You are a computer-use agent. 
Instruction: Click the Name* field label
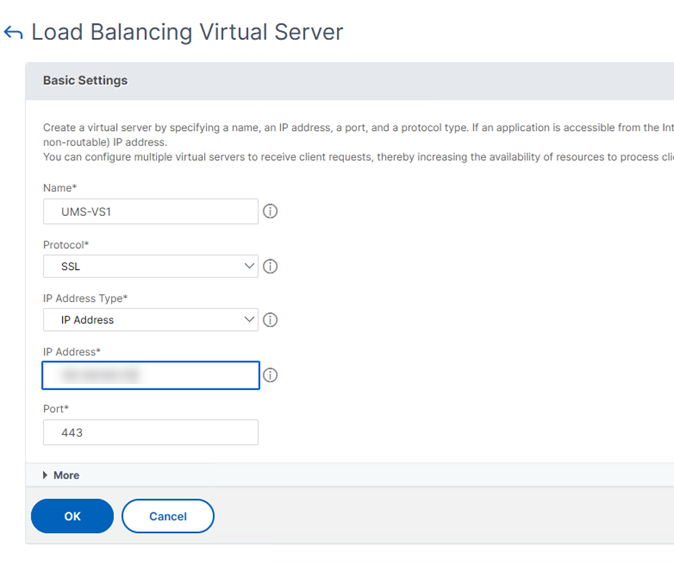[x=59, y=188]
